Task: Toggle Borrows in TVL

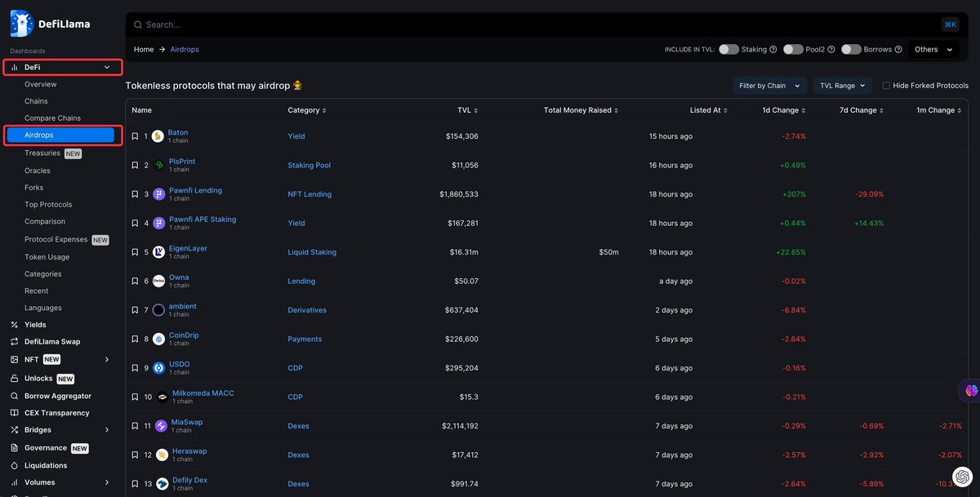Action: coord(852,50)
